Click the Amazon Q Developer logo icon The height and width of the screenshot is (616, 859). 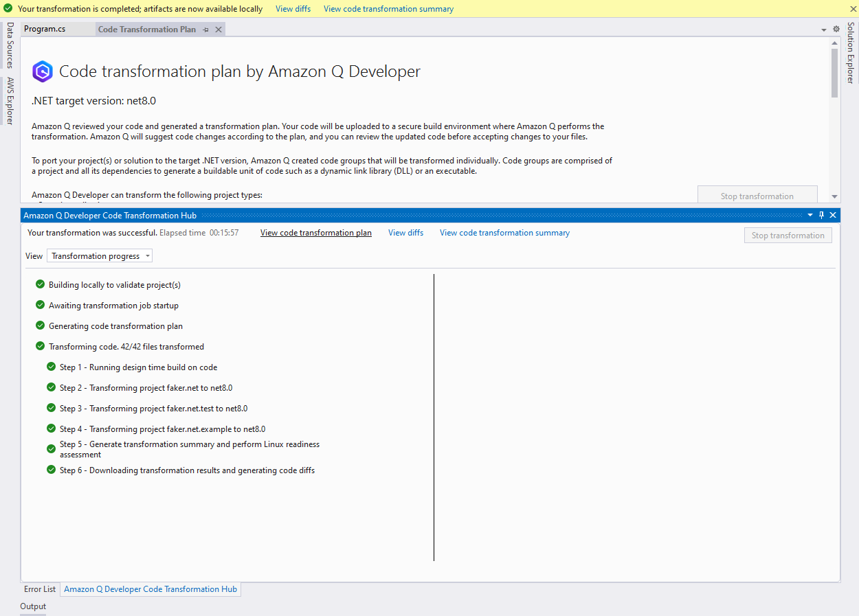pos(43,71)
